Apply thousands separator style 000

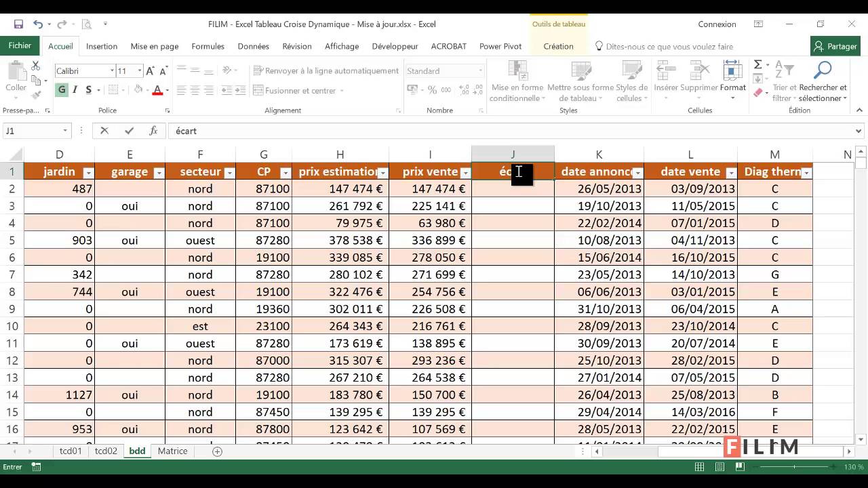446,90
